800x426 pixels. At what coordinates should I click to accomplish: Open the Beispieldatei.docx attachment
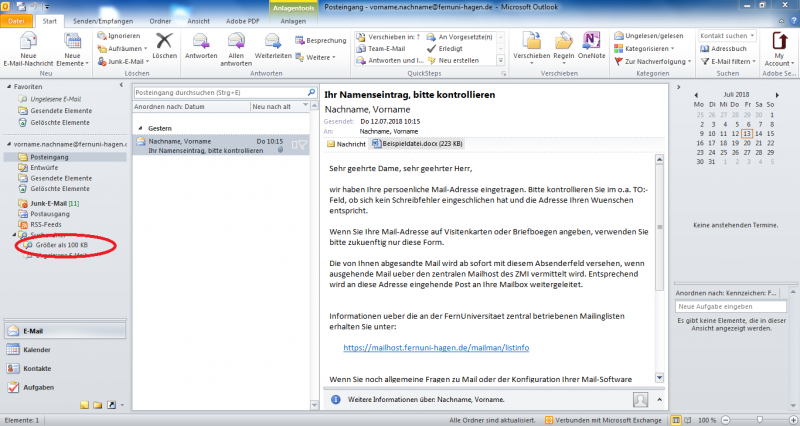coord(417,144)
